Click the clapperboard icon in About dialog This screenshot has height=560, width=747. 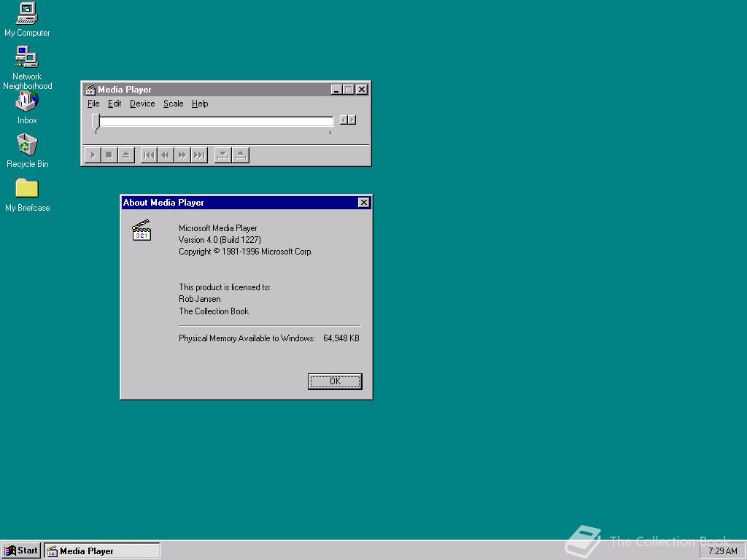click(x=142, y=230)
